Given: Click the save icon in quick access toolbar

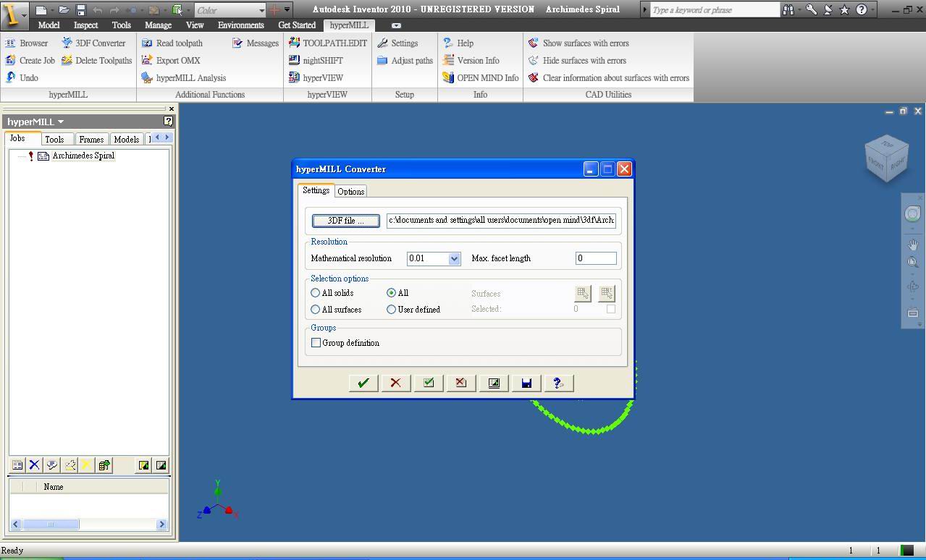Looking at the screenshot, I should [81, 10].
